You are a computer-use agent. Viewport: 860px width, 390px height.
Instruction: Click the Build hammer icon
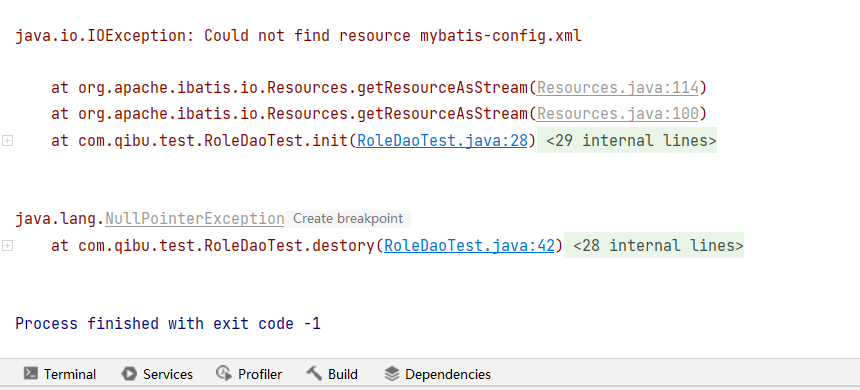(x=314, y=374)
